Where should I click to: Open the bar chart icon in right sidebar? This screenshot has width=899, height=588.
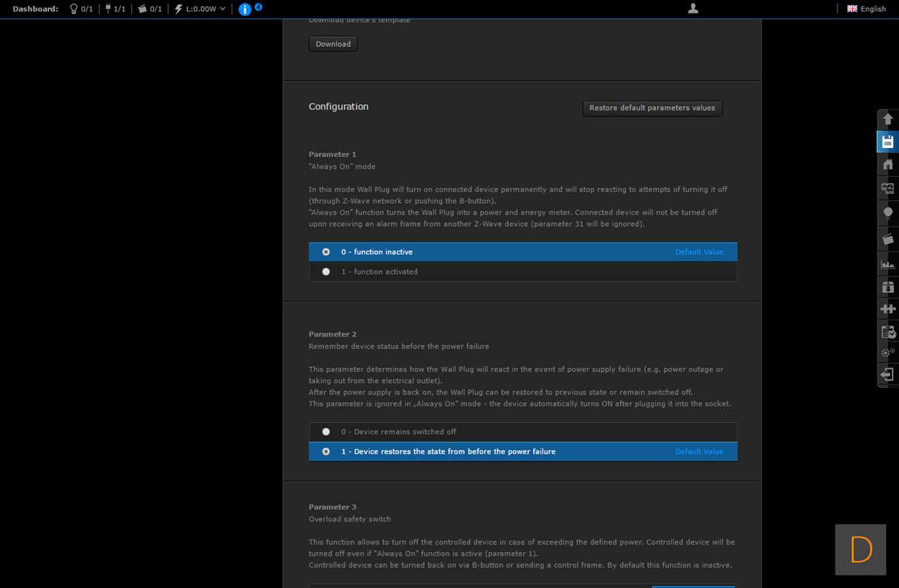click(x=888, y=264)
